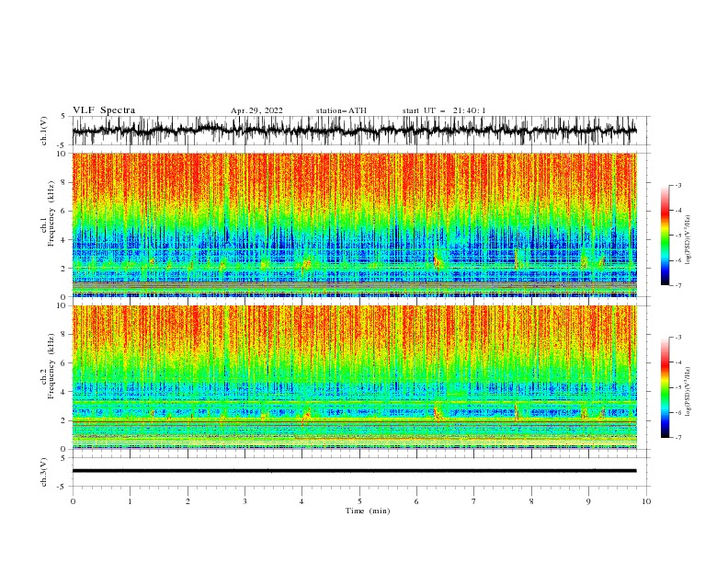Click the upper color bar label 'log(PSD)(V²/Hz)'
This screenshot has width=728, height=563.
pos(688,240)
